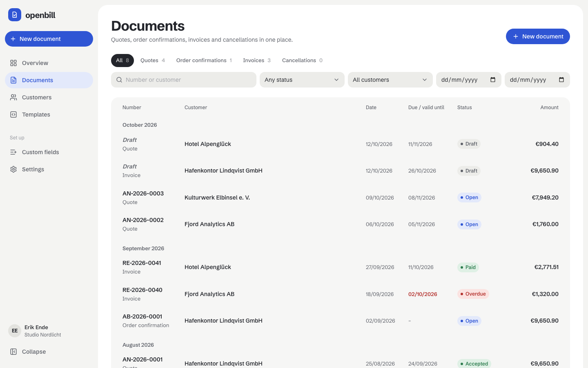Click the openbill logo icon

(15, 15)
